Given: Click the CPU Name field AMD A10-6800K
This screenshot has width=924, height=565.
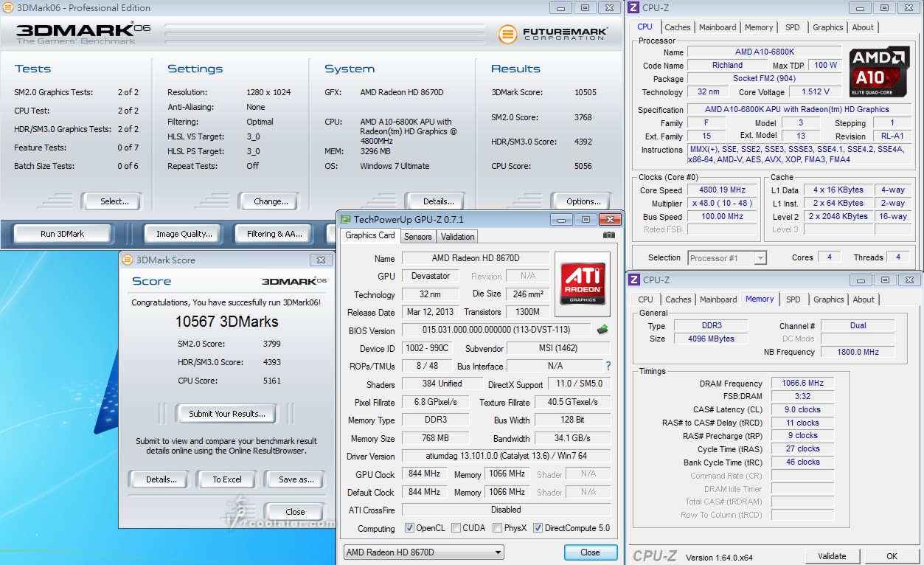Looking at the screenshot, I should tap(764, 52).
